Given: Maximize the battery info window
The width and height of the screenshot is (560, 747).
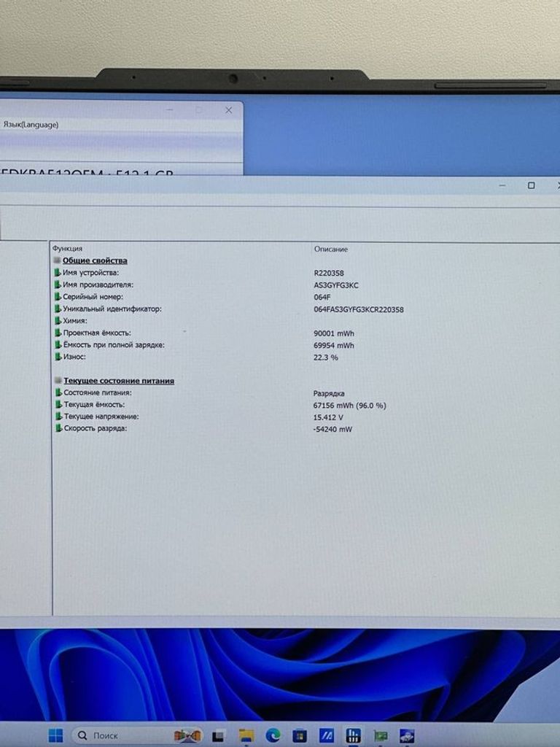Looking at the screenshot, I should [x=531, y=186].
